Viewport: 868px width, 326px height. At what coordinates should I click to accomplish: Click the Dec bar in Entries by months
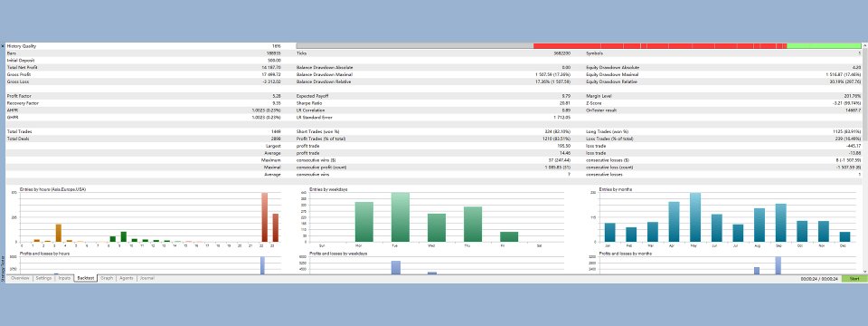click(844, 236)
